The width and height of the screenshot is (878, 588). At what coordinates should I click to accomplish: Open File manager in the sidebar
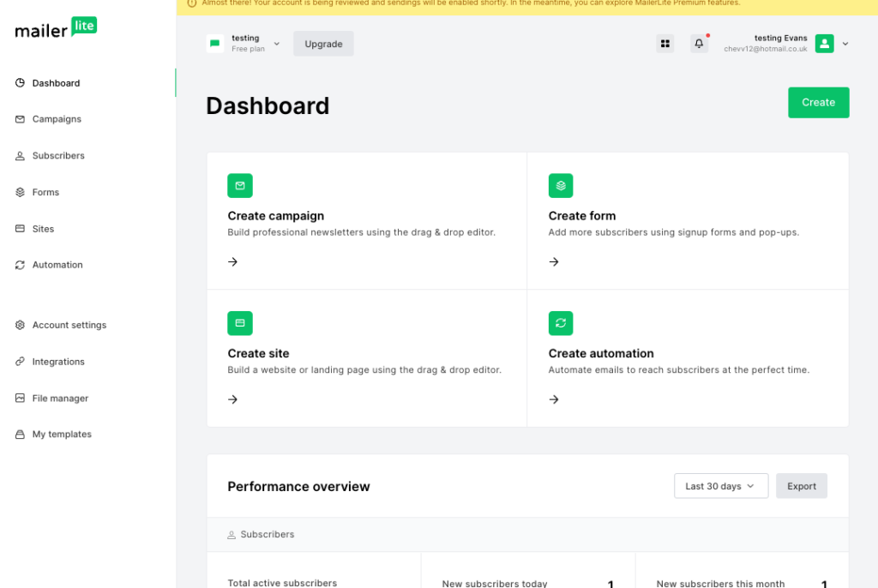60,399
